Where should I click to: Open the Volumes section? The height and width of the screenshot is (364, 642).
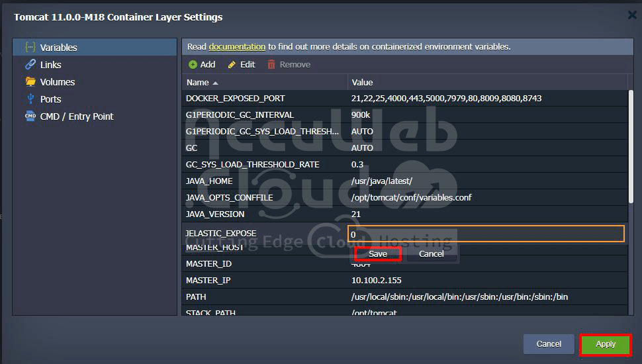point(95,81)
